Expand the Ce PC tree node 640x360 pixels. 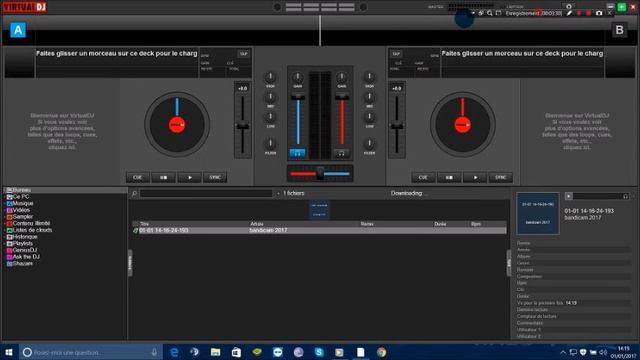point(4,197)
